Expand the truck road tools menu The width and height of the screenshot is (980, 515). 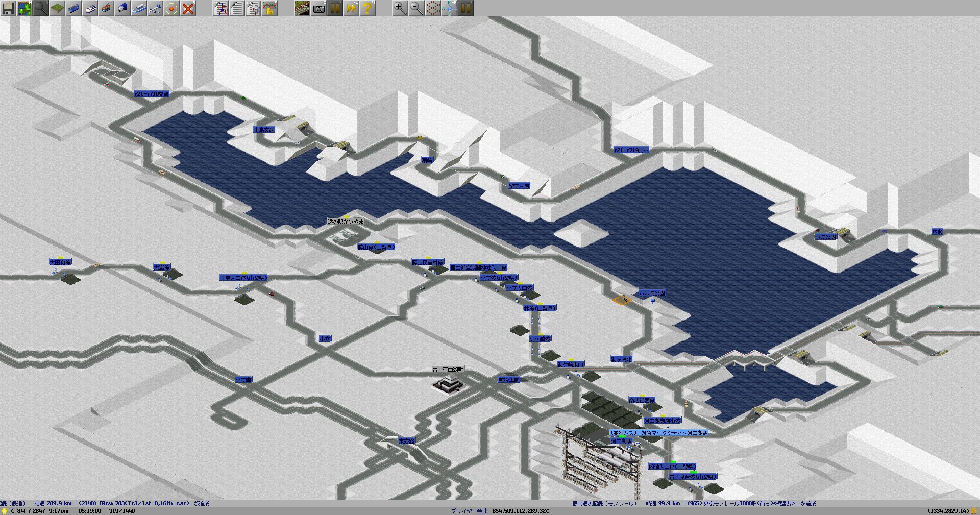122,8
